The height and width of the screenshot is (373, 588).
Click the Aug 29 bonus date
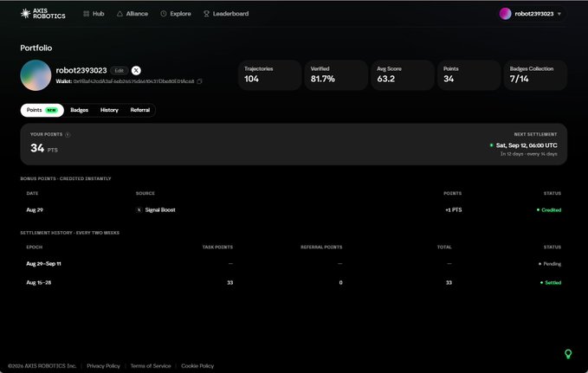pos(35,210)
